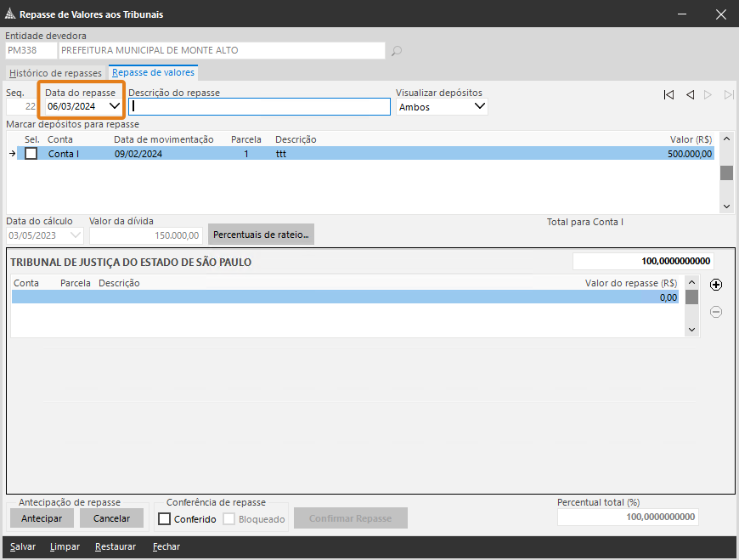
Task: Jump to the last record
Action: pos(728,95)
